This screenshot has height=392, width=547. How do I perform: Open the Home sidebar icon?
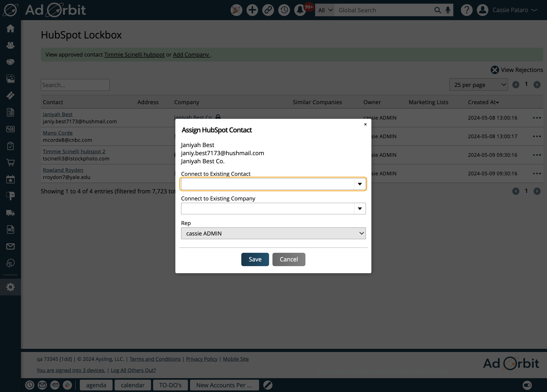point(10,28)
